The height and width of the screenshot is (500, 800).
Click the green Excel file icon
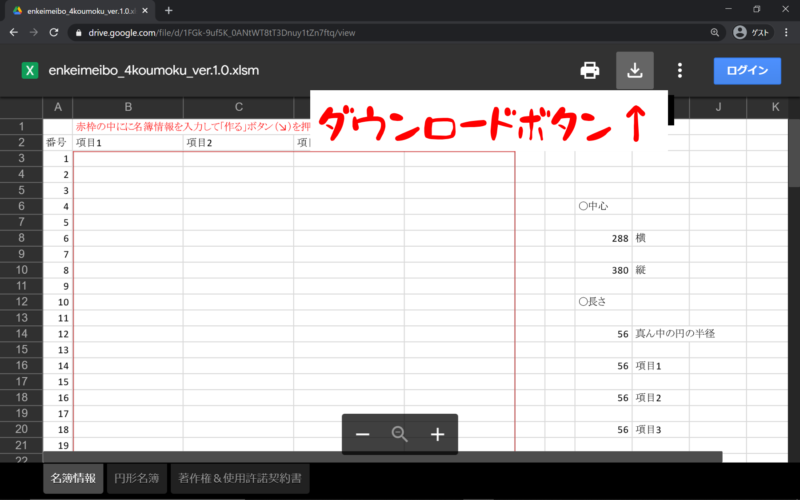pyautogui.click(x=30, y=71)
